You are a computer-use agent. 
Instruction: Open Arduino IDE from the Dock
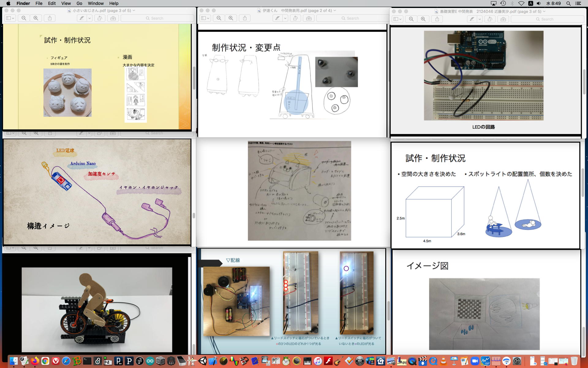150,361
